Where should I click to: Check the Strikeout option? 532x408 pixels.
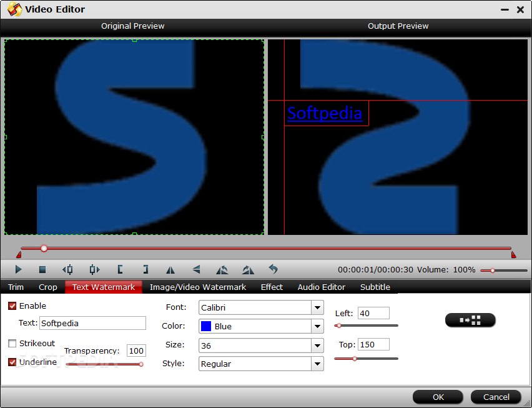(12, 343)
